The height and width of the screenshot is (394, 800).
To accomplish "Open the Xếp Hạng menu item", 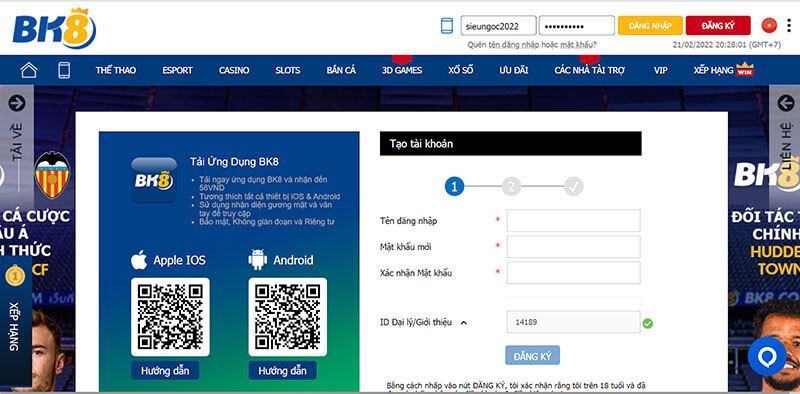I will [713, 70].
